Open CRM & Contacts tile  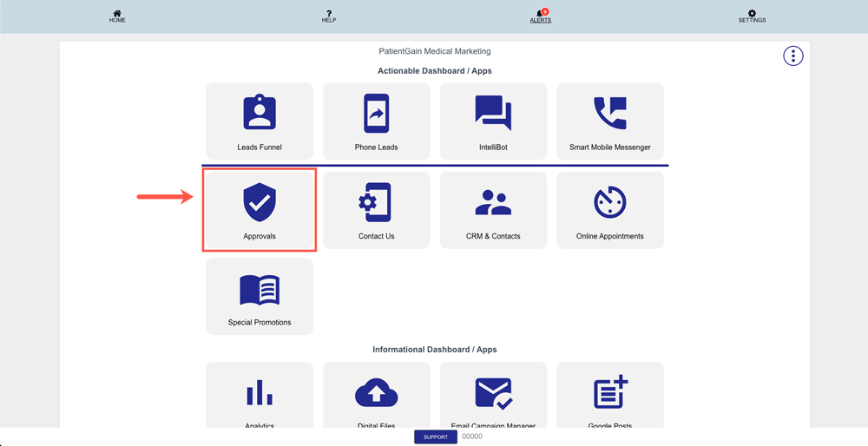(493, 210)
